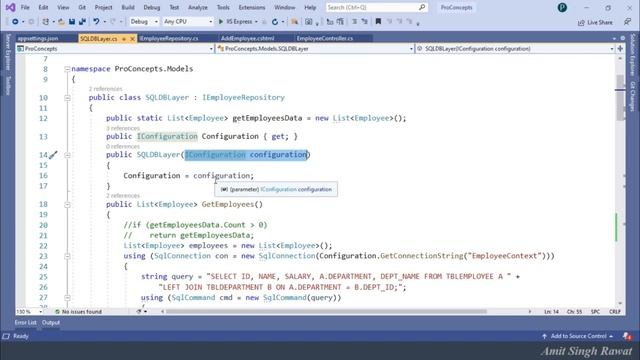Click the Save file disk icon
This screenshot has width=640, height=360.
(x=72, y=22)
